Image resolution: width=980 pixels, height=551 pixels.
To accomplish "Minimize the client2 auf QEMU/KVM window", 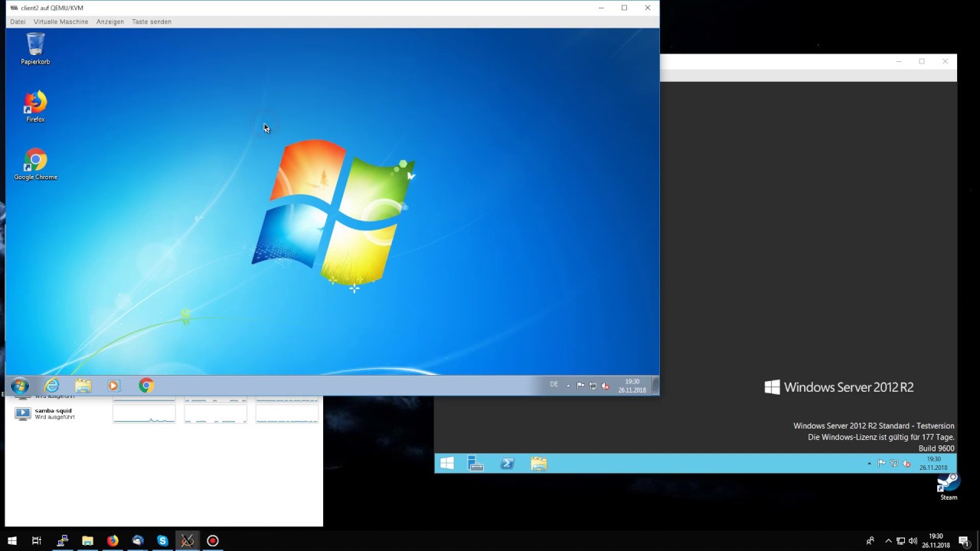I will click(x=601, y=8).
